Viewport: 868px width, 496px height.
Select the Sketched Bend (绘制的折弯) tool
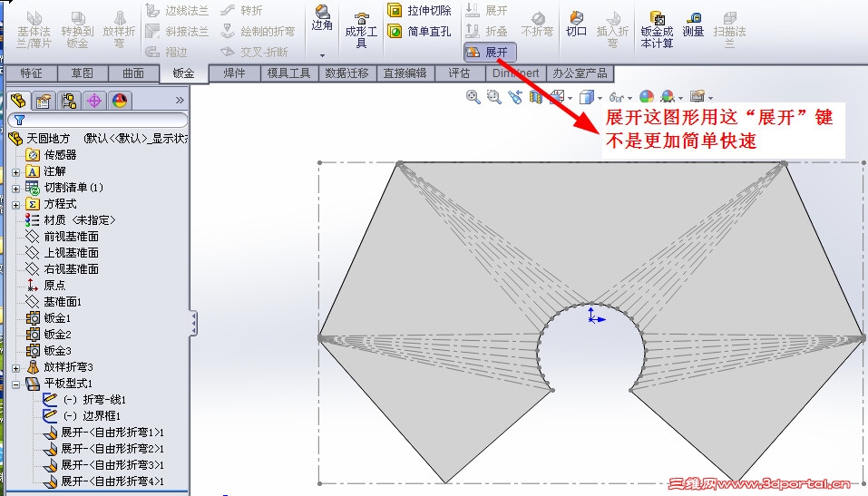258,32
